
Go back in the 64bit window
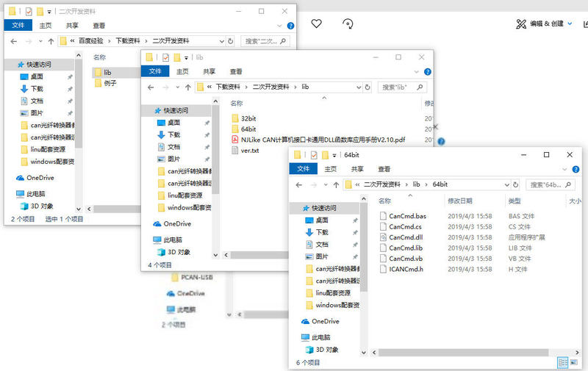click(299, 184)
